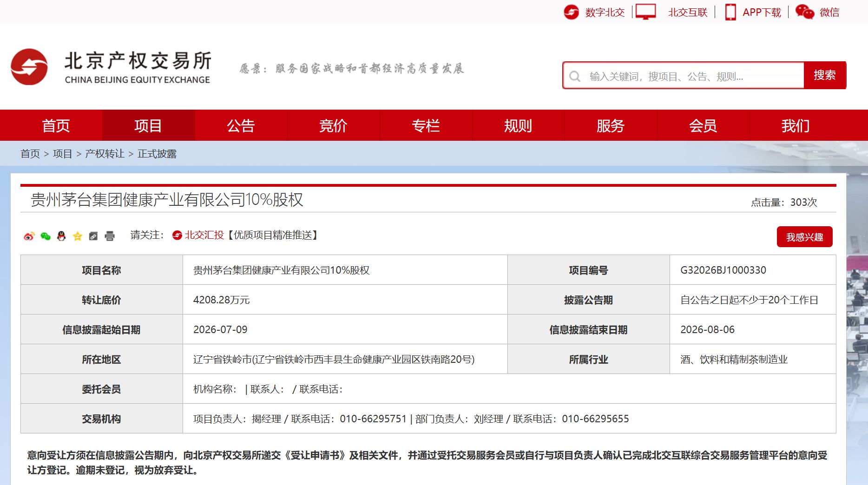This screenshot has width=868, height=485.
Task: Open the 首页 navigation menu
Action: pyautogui.click(x=56, y=125)
